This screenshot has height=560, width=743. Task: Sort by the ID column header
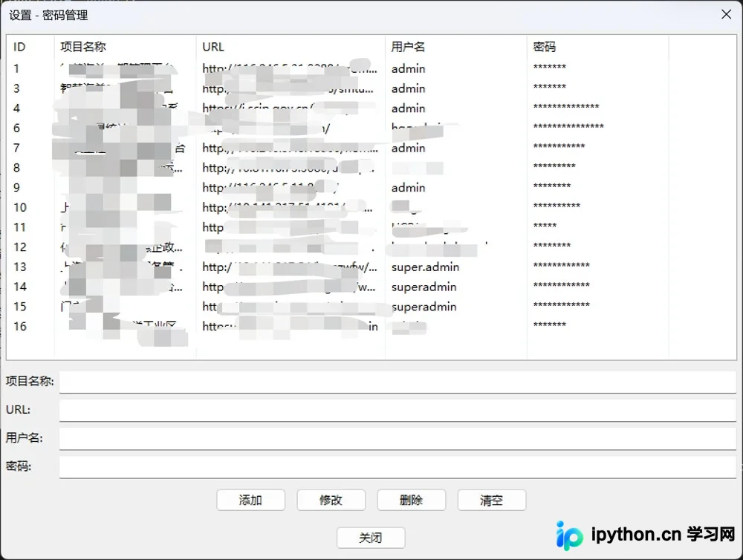coord(30,47)
